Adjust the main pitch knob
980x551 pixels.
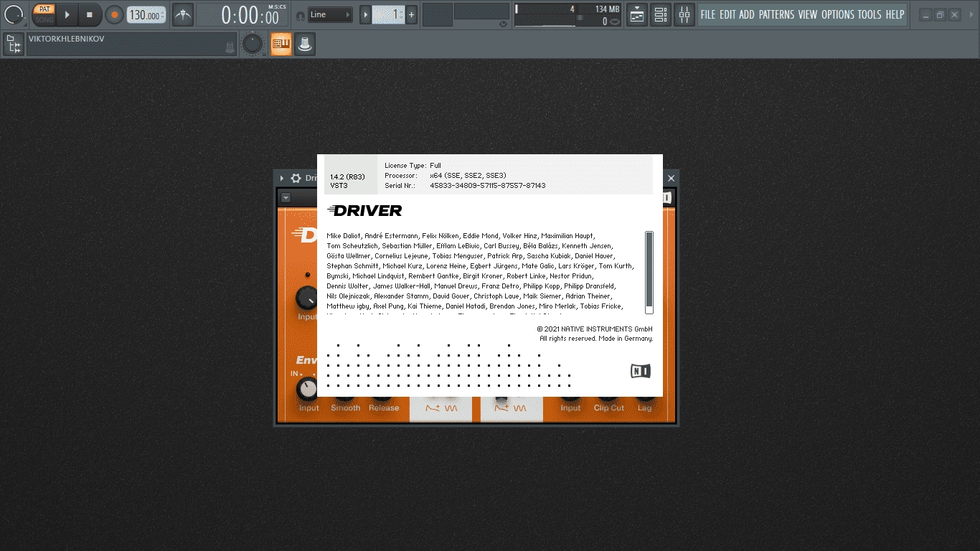pos(252,44)
